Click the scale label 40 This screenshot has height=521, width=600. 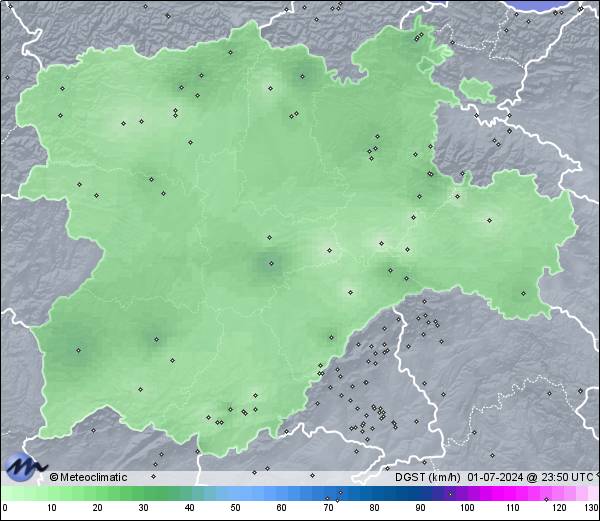(x=189, y=508)
